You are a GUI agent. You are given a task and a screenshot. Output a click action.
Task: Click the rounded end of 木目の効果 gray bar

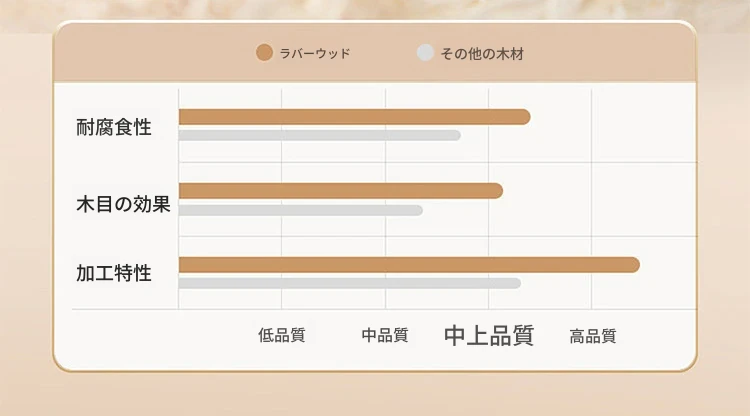click(x=418, y=210)
